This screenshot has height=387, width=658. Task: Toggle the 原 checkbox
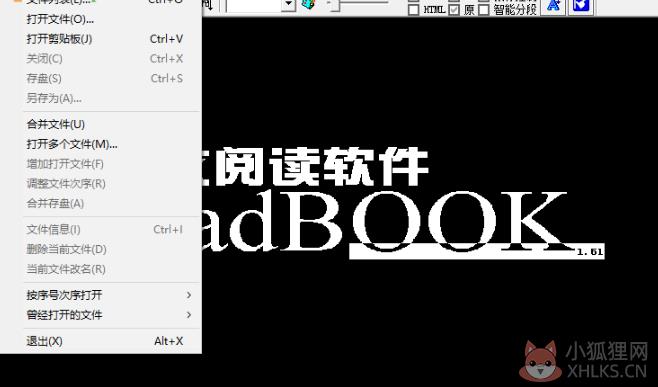[x=454, y=10]
